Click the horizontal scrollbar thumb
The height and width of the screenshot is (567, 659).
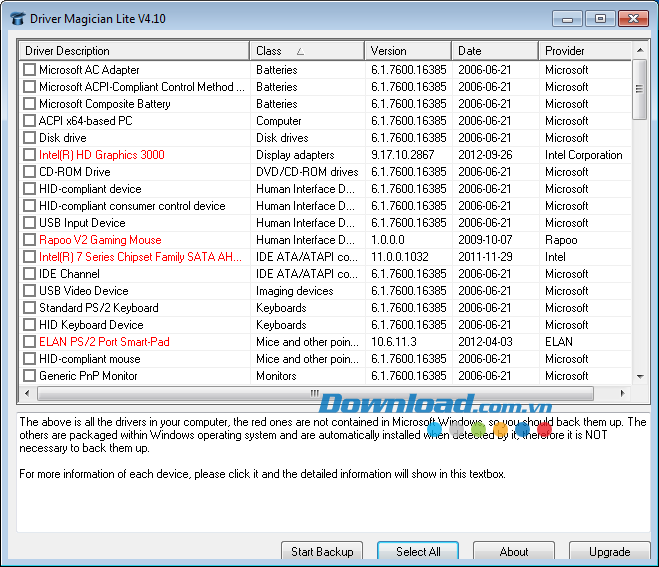[x=315, y=393]
